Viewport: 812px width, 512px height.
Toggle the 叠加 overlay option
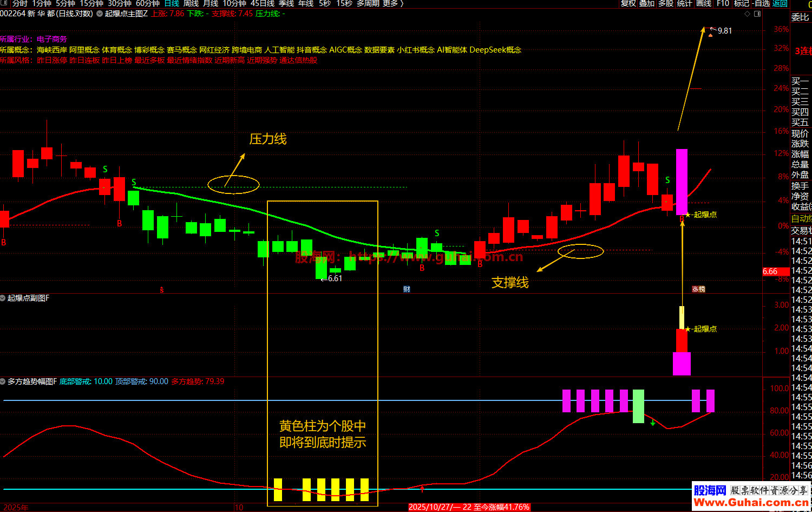point(647,4)
